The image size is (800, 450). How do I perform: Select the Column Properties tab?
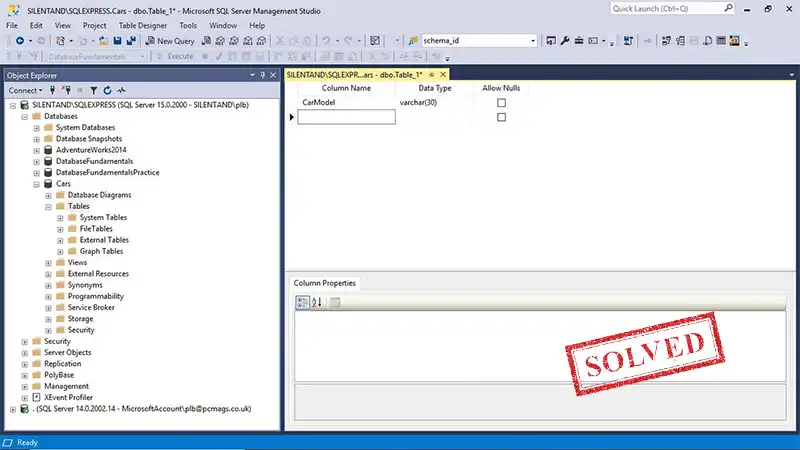(x=324, y=283)
